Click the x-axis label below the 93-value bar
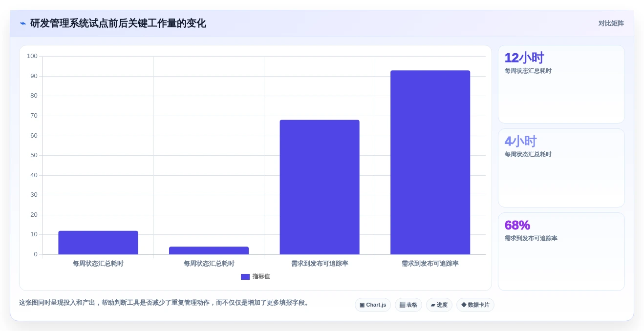Image resolution: width=644 pixels, height=331 pixels. tap(430, 264)
